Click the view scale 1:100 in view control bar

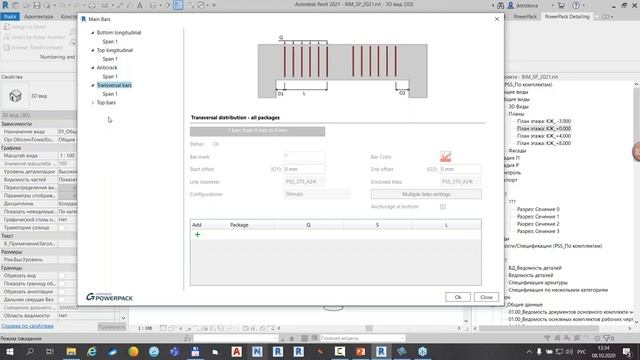[145, 328]
